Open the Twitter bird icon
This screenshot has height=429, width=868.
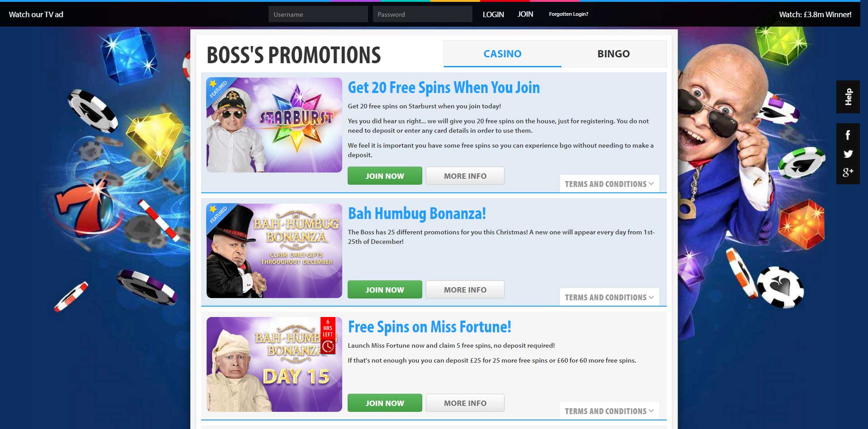(x=848, y=154)
